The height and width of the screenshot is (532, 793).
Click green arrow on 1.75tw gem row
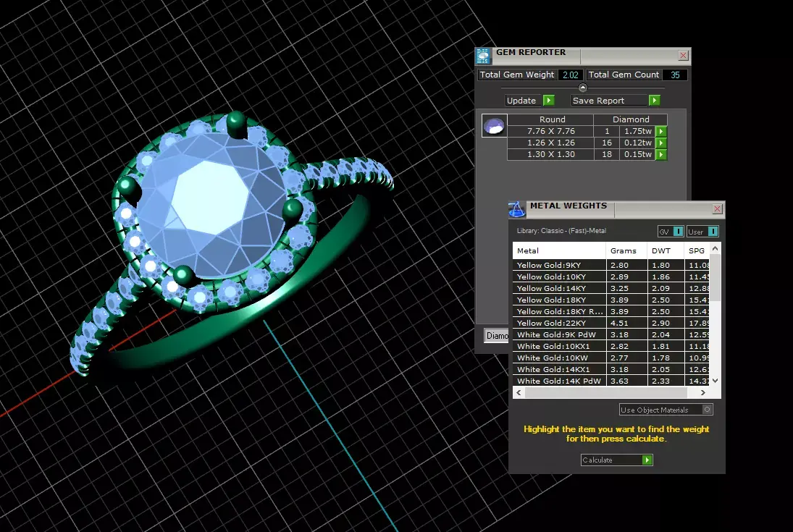point(661,132)
